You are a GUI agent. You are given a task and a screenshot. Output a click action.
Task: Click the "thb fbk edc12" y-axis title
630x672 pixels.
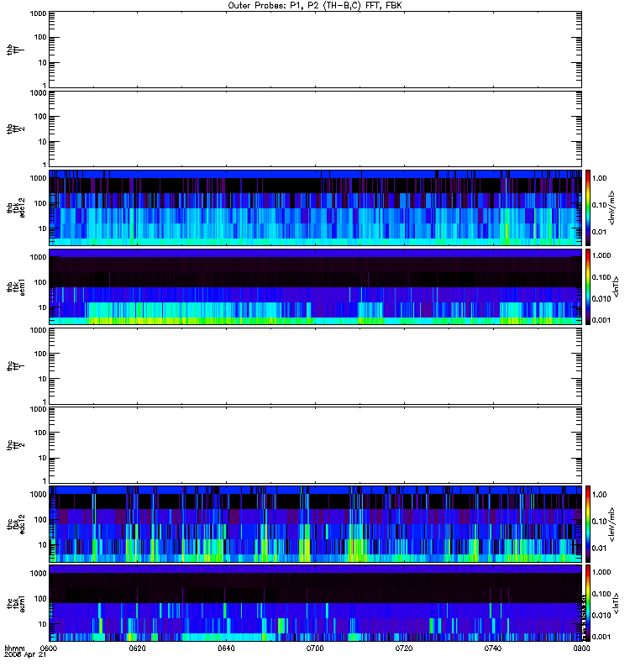pos(16,207)
